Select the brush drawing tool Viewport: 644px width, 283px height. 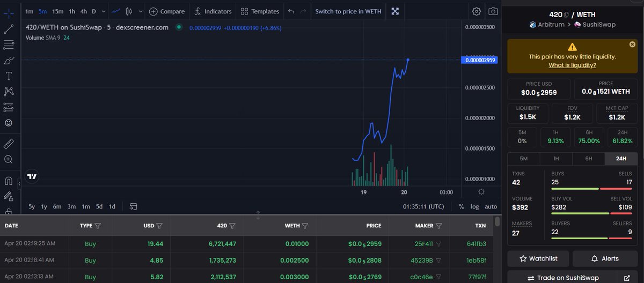[x=9, y=61]
